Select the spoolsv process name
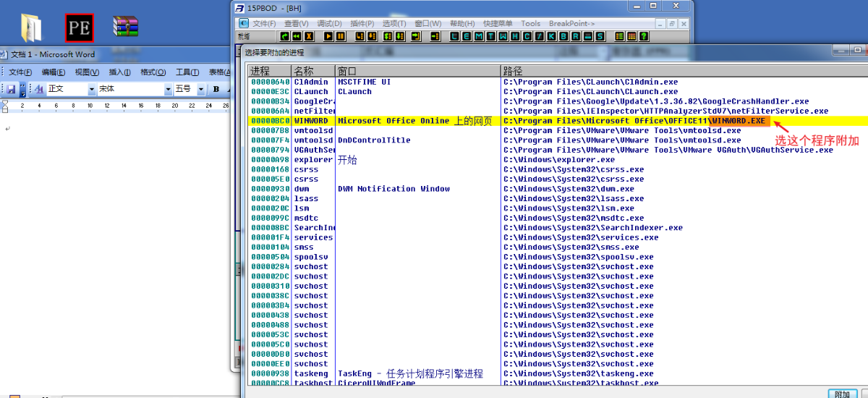The width and height of the screenshot is (868, 398). coord(311,257)
